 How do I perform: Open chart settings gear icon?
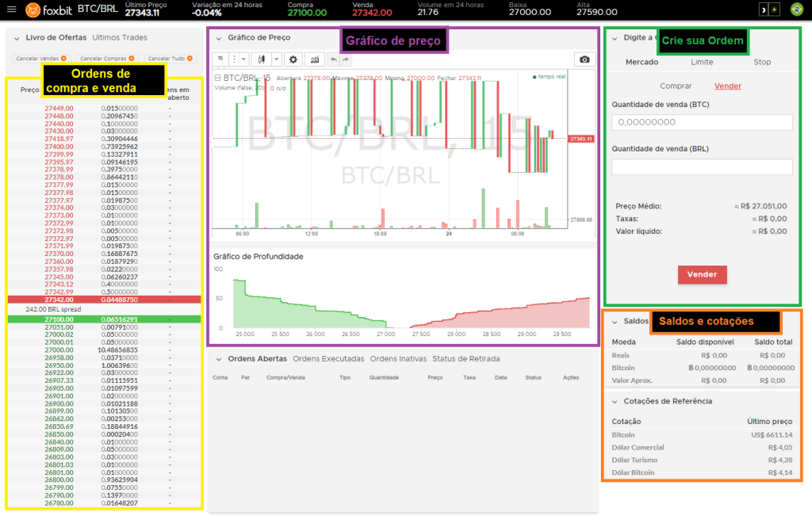coord(293,59)
